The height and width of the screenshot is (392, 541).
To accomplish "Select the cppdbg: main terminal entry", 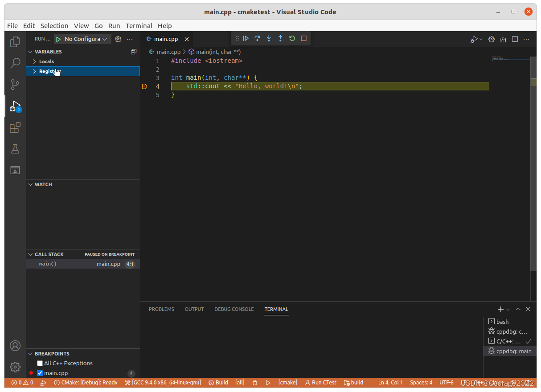I will click(509, 351).
